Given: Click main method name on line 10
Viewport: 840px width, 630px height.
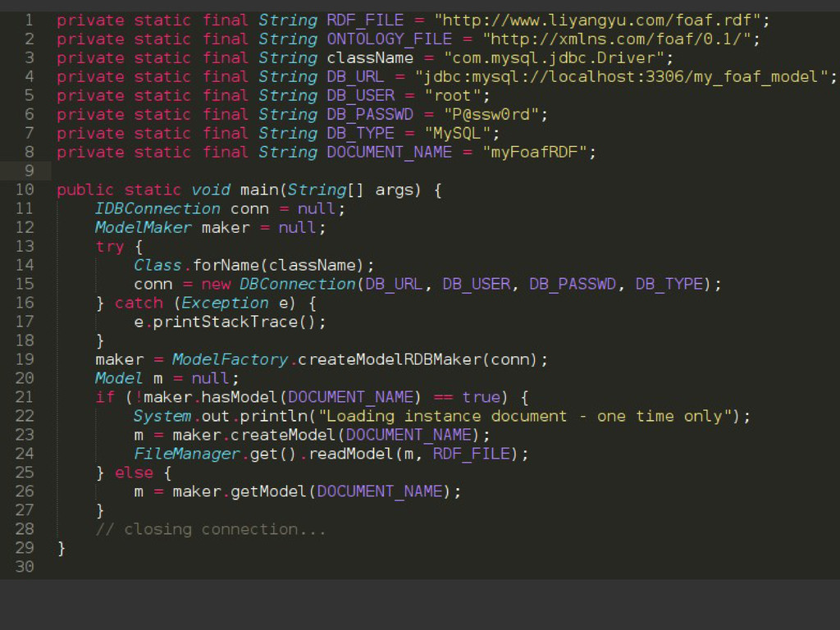Looking at the screenshot, I should click(x=259, y=189).
